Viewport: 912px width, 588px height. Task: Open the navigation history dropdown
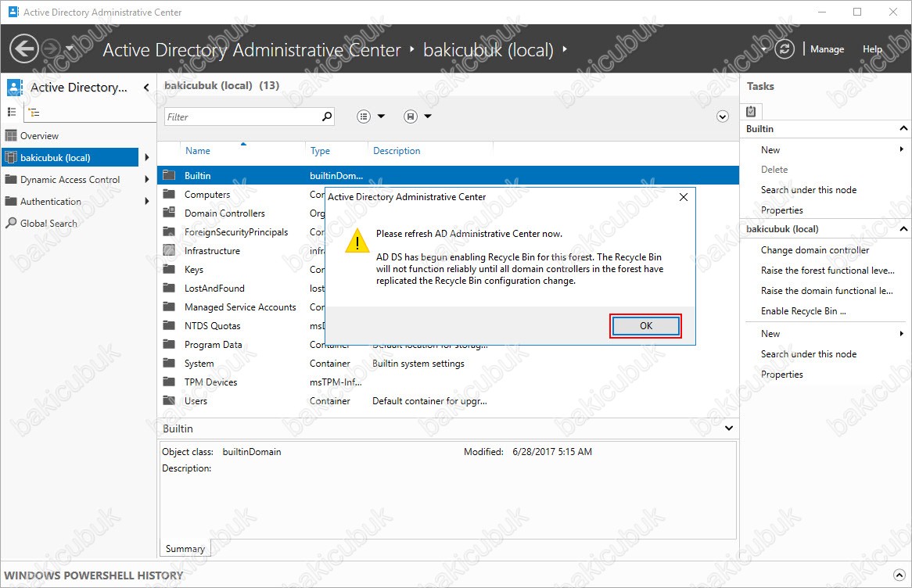click(70, 48)
